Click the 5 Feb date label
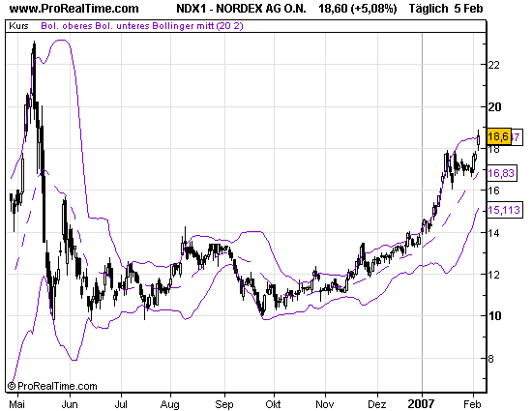The width and height of the screenshot is (532, 411). 468,9
